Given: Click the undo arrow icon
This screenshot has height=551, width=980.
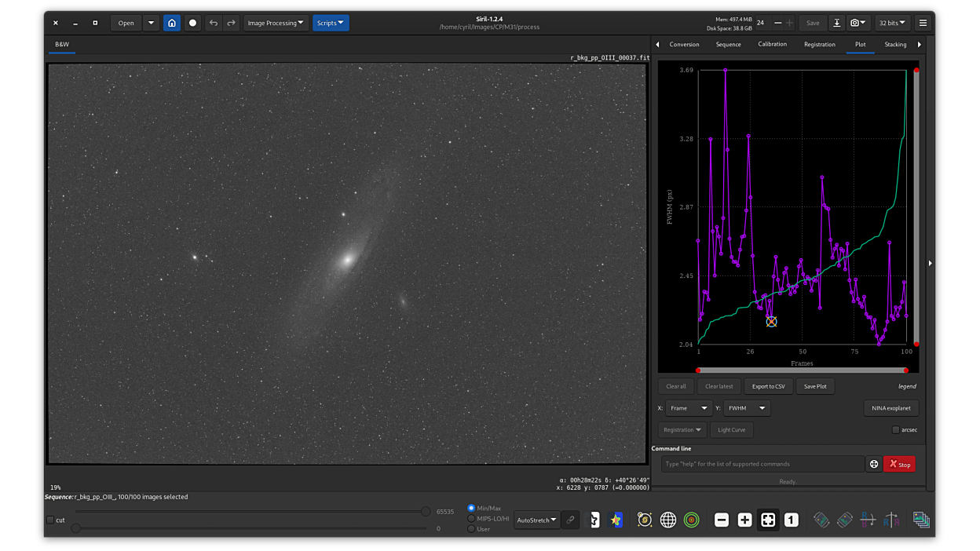Looking at the screenshot, I should click(213, 23).
